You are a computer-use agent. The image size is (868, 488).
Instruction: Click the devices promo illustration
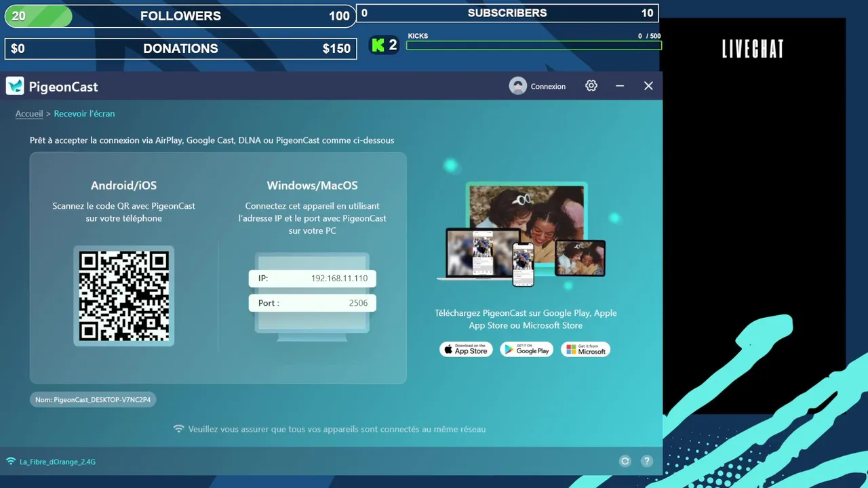click(x=521, y=234)
